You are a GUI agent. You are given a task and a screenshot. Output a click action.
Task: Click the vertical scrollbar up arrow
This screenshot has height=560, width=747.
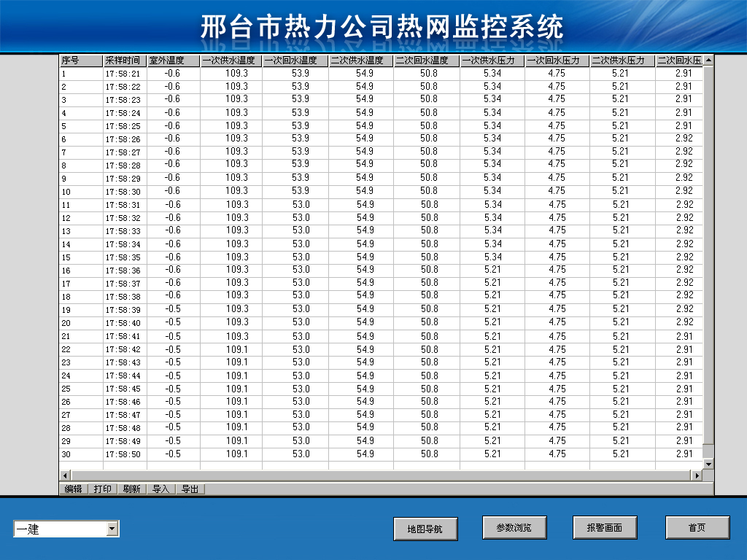click(x=708, y=61)
